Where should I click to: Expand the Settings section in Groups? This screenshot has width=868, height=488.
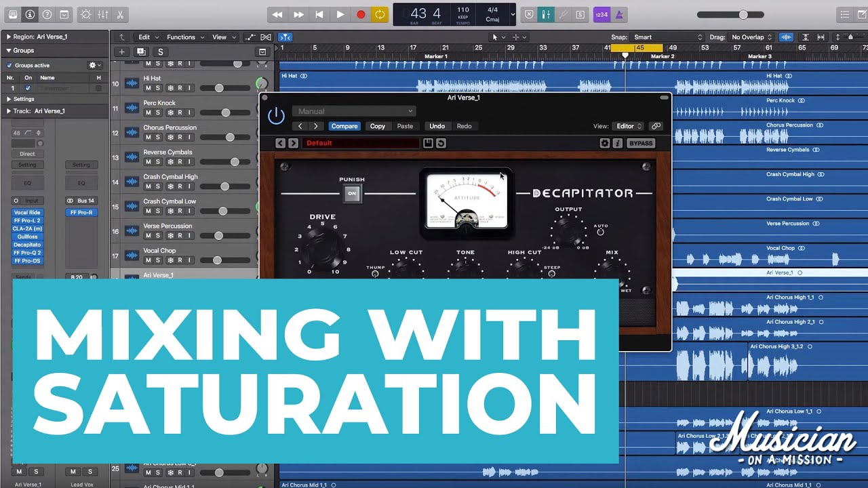9,99
